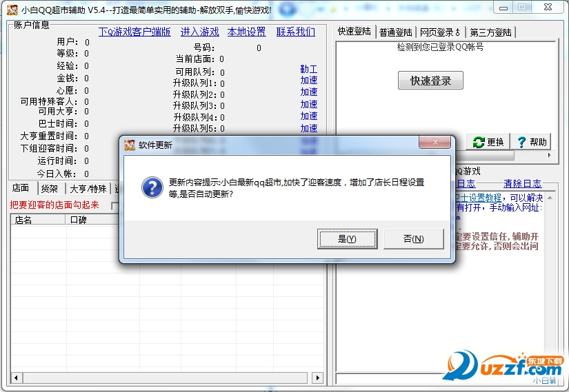Screen dimensions: 569x392
Task: Click the 大亨重置时间 label
Action: (49, 136)
